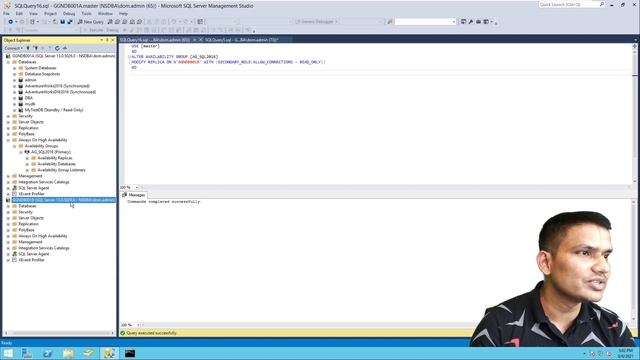Expand the AdventureWorks2016 database node
The width and height of the screenshot is (640, 360).
point(15,86)
